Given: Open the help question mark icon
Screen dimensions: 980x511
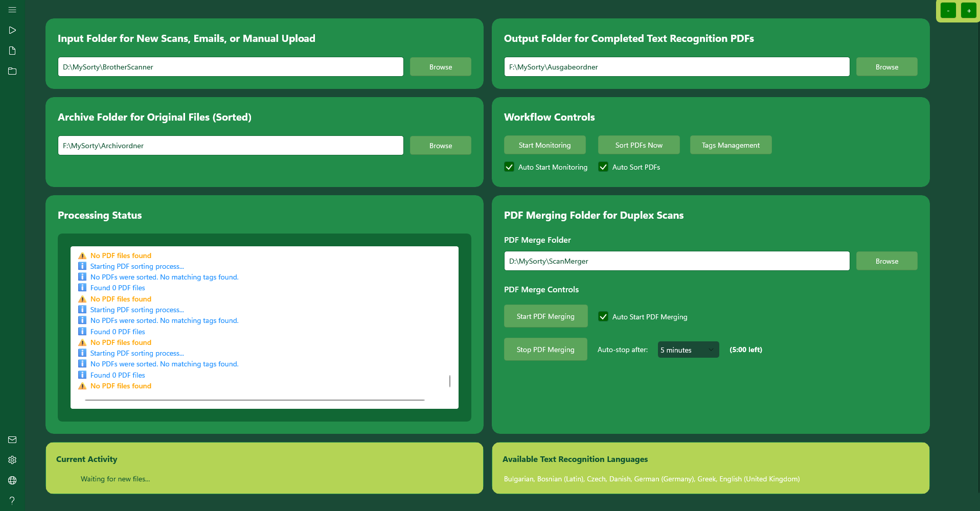Looking at the screenshot, I should pos(12,501).
